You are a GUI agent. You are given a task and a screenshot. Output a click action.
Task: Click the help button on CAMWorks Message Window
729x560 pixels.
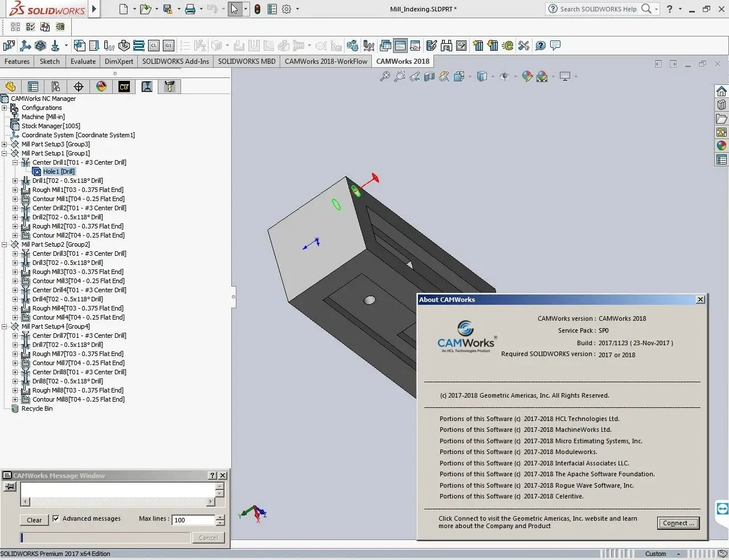212,475
